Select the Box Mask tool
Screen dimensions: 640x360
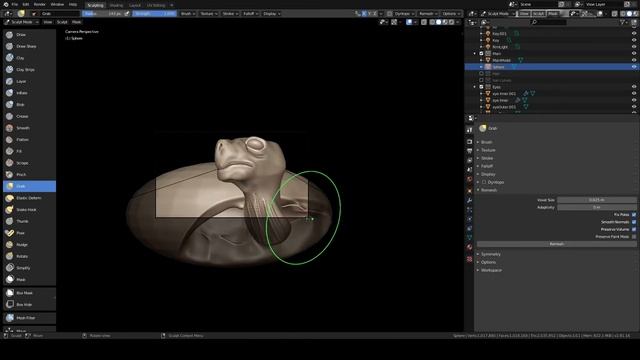click(x=29, y=293)
